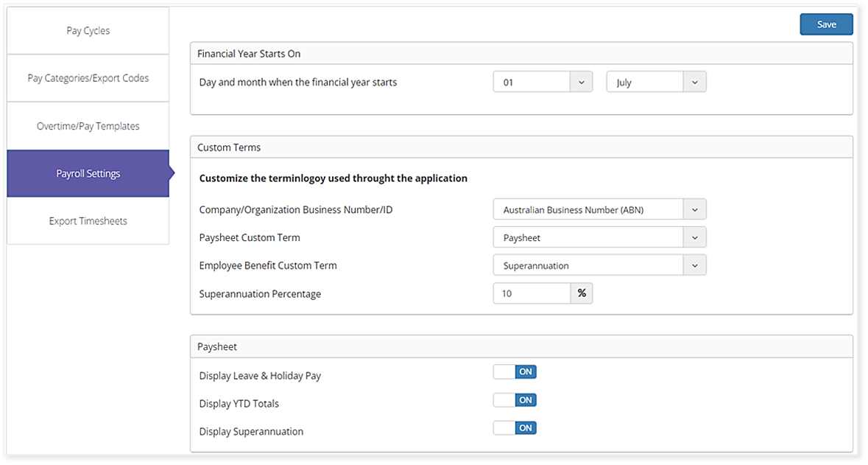Open the Business Number/ID dropdown chevron
868x465 pixels.
(694, 210)
